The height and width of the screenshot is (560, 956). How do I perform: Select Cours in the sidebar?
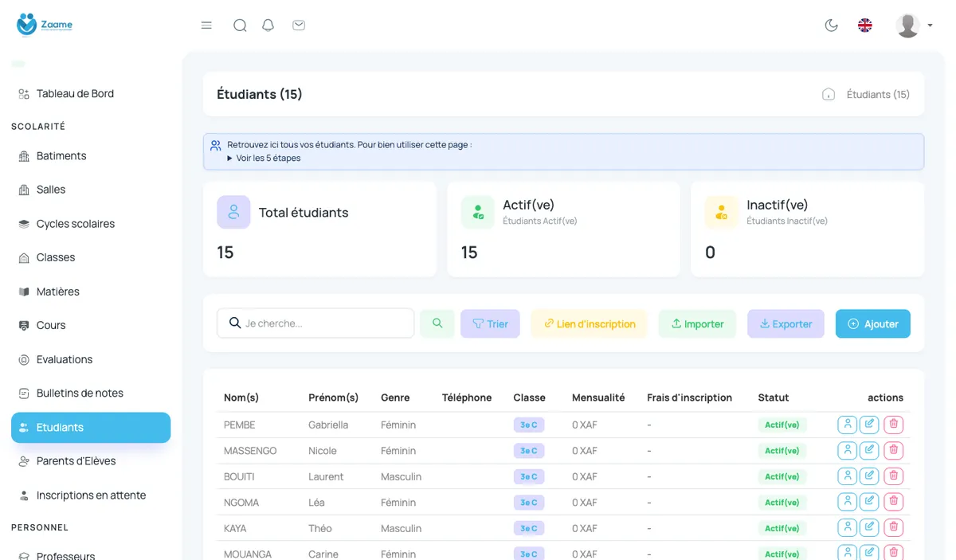[x=91, y=325]
